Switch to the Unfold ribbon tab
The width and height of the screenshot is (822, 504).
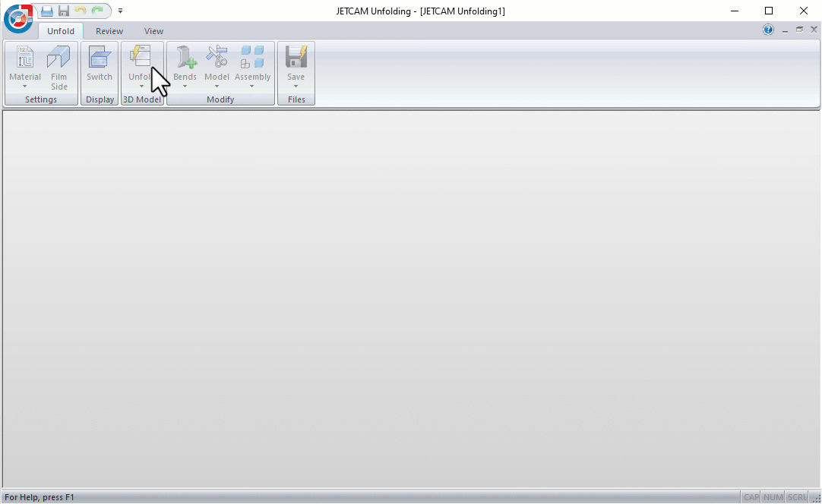click(61, 31)
